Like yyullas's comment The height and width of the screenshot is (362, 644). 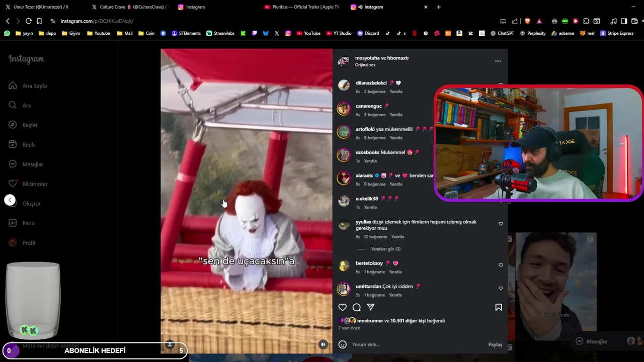click(501, 224)
